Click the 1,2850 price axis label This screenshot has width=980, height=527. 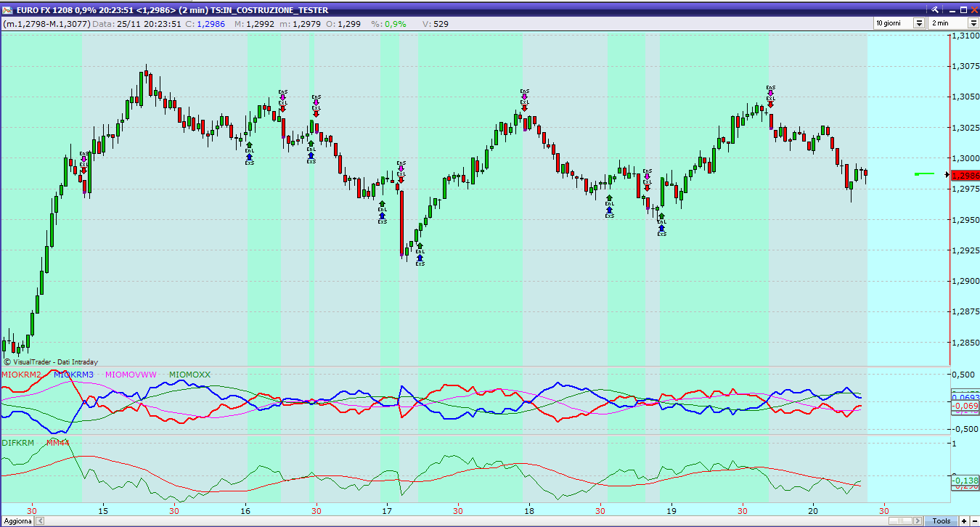965,342
